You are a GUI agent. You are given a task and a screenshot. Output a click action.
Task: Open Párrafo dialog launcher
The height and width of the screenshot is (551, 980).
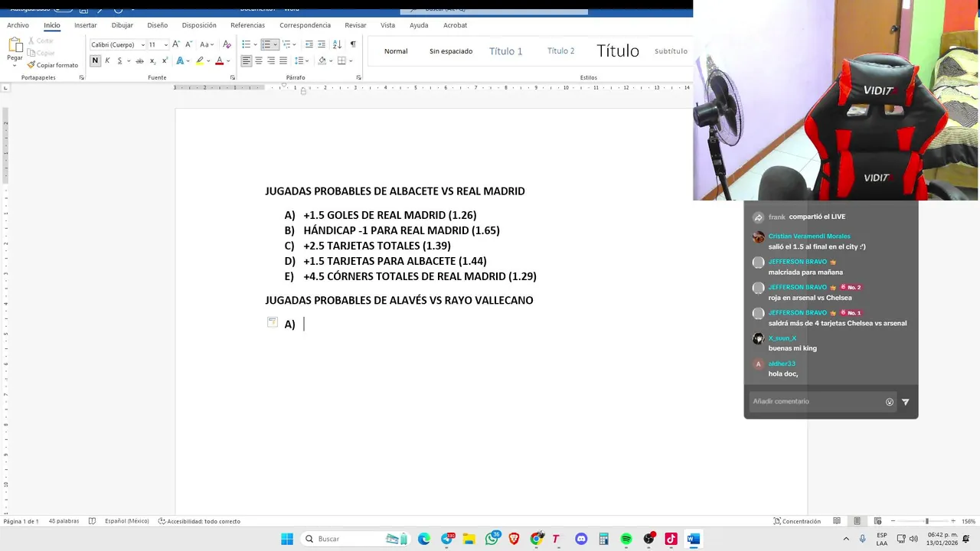(358, 77)
